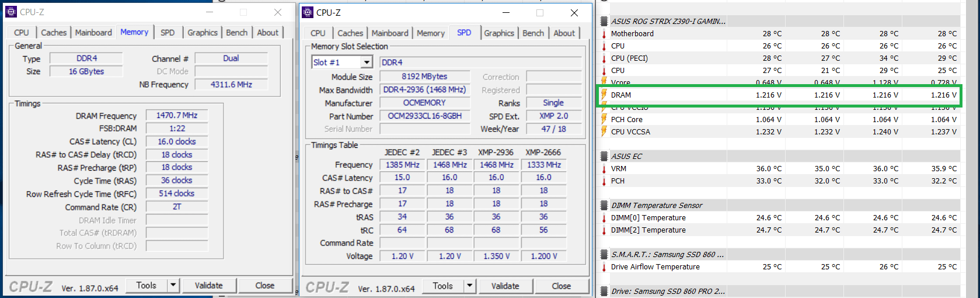This screenshot has height=298, width=980.
Task: Click the FSB:DRAM ratio field showing 1:22
Action: (x=177, y=129)
